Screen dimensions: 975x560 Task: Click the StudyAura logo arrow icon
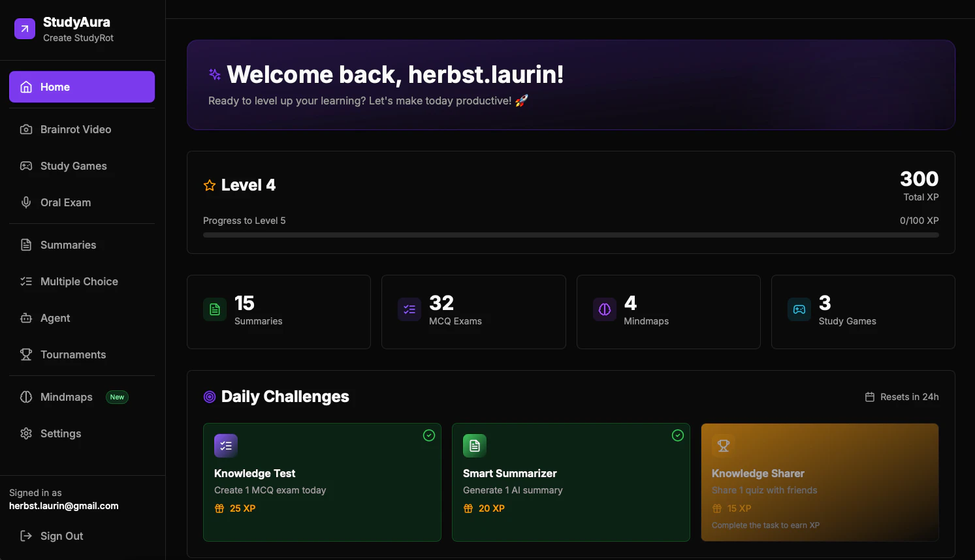[25, 29]
